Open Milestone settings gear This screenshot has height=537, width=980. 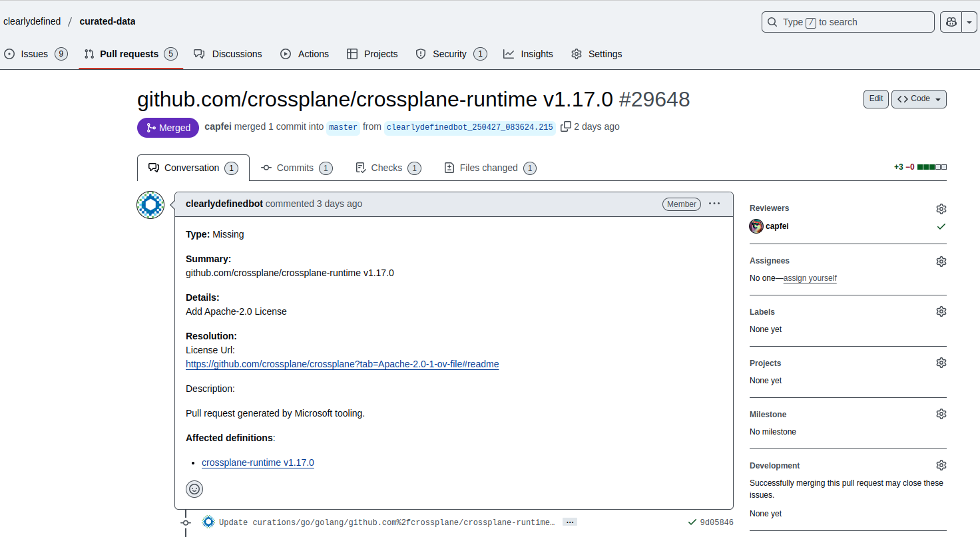click(941, 414)
